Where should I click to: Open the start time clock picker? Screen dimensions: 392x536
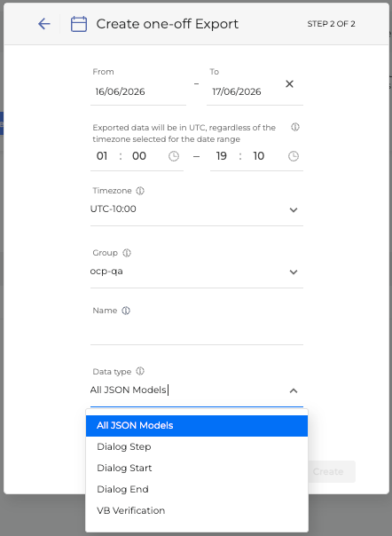(x=174, y=156)
